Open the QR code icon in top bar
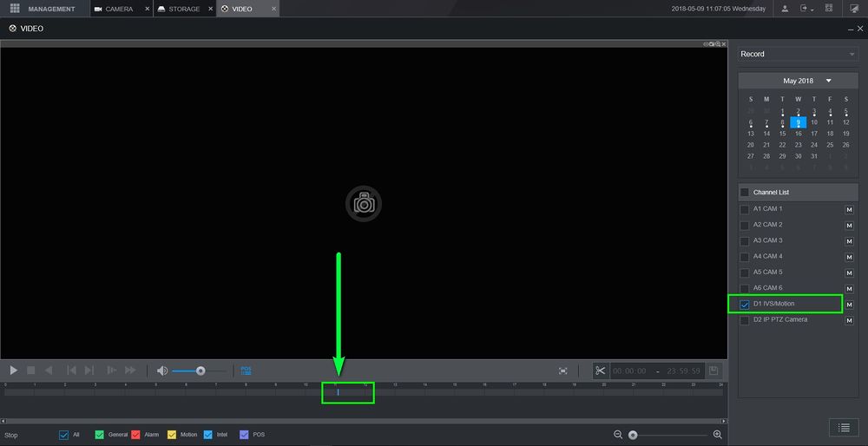The width and height of the screenshot is (868, 446). pos(829,9)
